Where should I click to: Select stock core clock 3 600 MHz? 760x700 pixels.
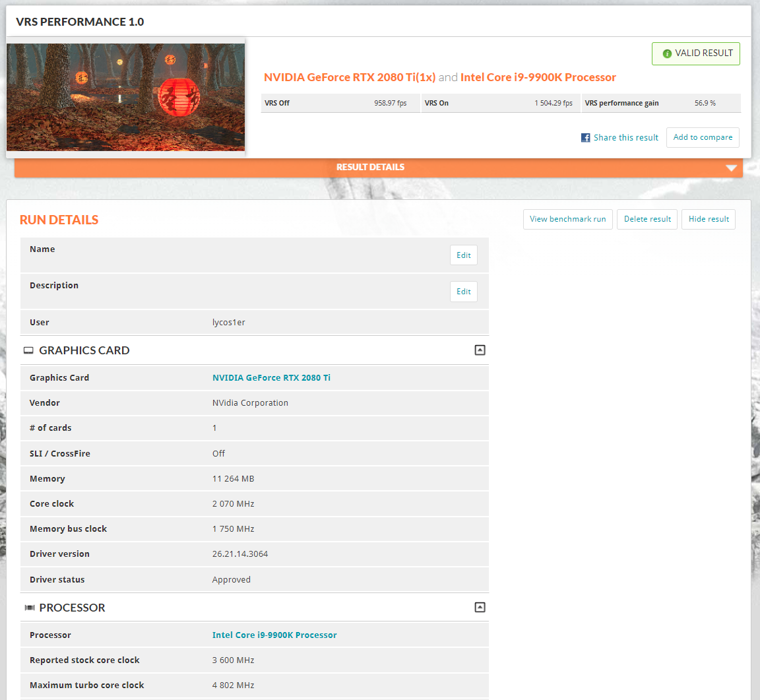click(233, 660)
